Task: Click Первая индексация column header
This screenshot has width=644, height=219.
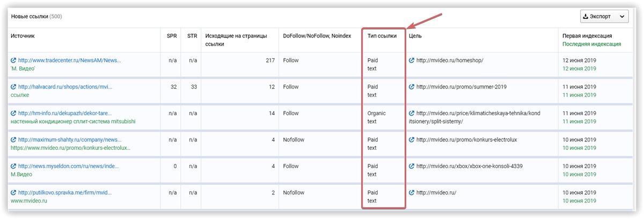Action: pyautogui.click(x=587, y=36)
